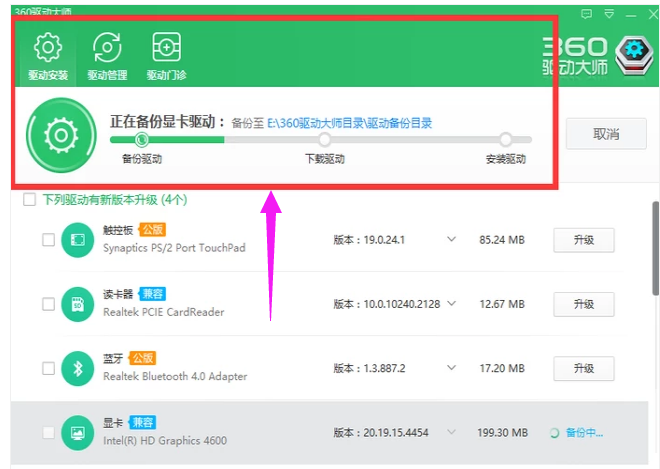Screen dimensions: 660x469
Task: Expand version dropdown for 10.0.10240.2128
Action: point(451,304)
